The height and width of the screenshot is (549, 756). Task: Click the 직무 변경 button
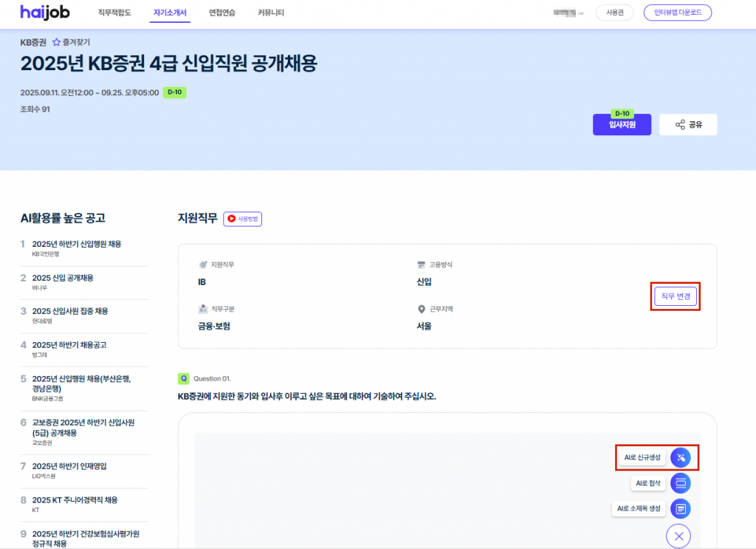coord(675,296)
